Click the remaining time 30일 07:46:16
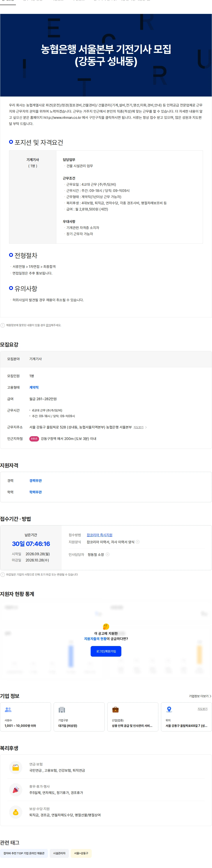This screenshot has height=868, width=212. coord(31,544)
